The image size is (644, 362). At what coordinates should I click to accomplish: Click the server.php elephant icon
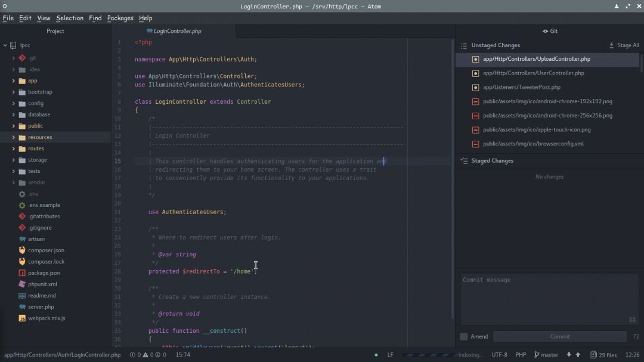tap(22, 307)
